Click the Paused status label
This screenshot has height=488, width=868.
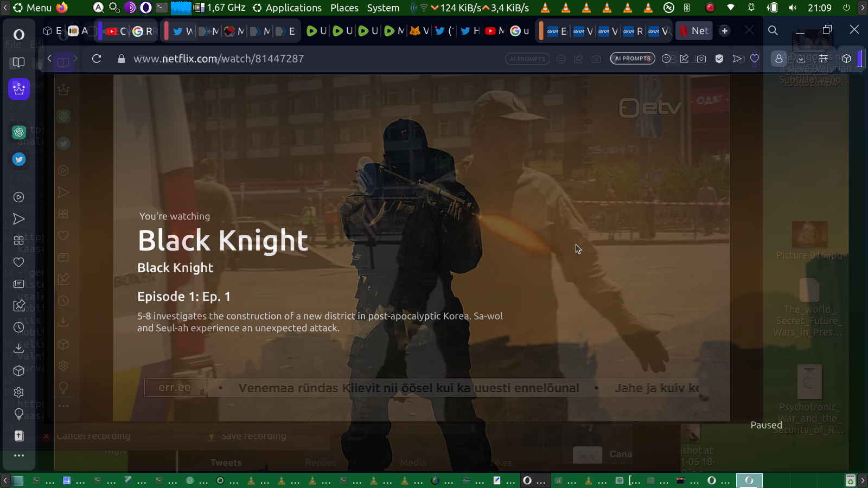click(766, 425)
